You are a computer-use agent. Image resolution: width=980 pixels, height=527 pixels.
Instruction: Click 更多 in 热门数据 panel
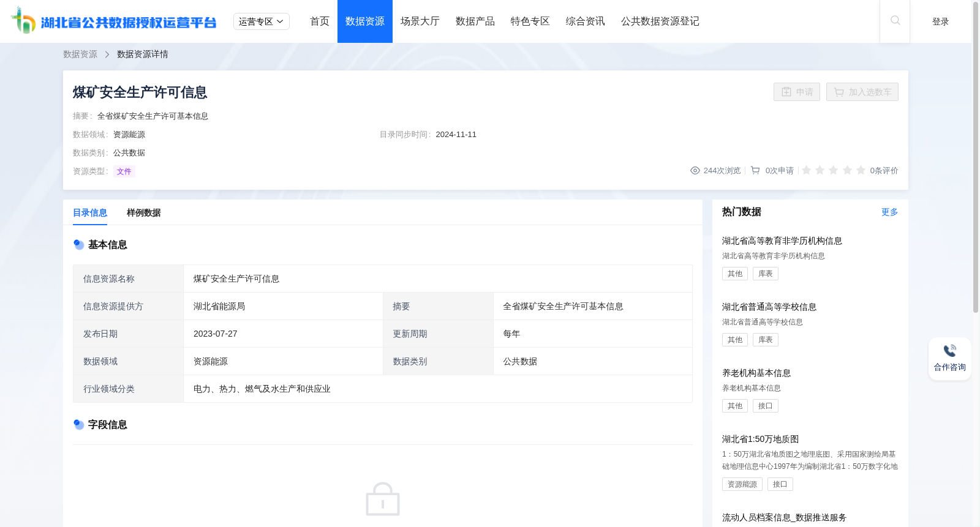890,212
